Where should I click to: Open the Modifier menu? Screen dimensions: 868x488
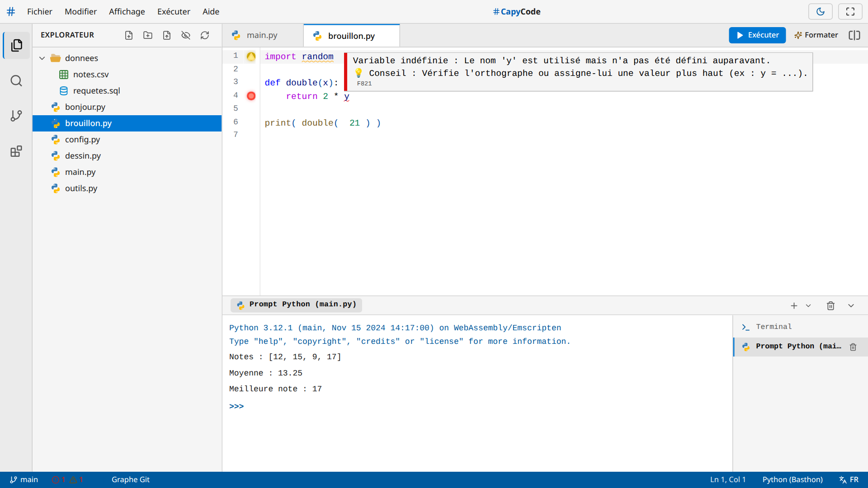tap(80, 12)
